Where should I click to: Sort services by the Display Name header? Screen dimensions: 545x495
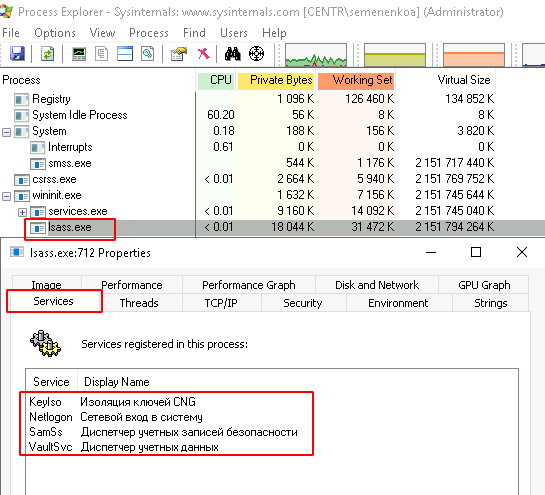coord(117,382)
